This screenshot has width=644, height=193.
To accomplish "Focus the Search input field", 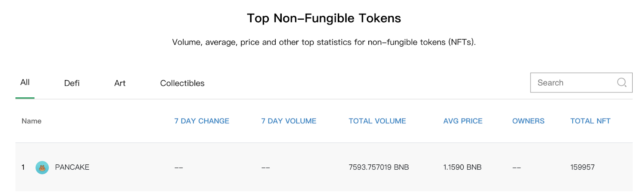I will click(574, 83).
